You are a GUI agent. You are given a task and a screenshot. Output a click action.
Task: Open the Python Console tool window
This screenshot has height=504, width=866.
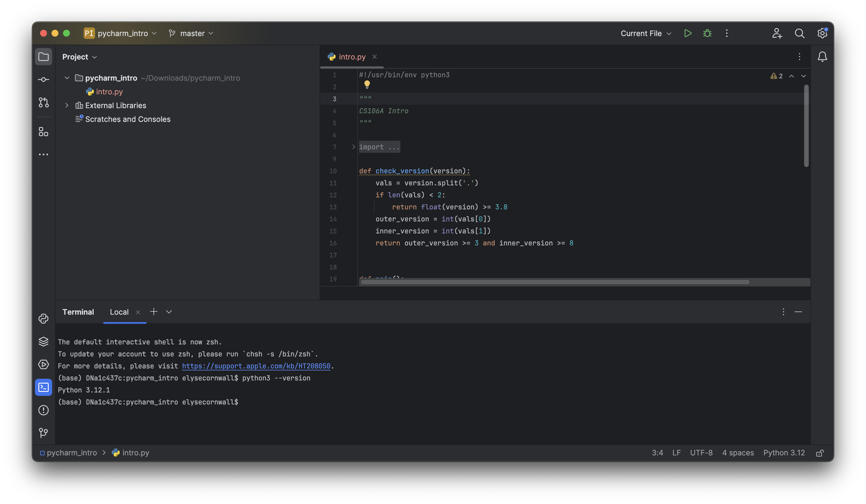43,319
